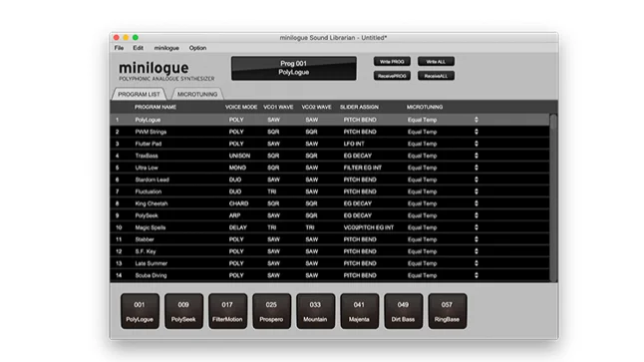644x362 pixels.
Task: Open the minilogue menu
Action: pyautogui.click(x=166, y=48)
